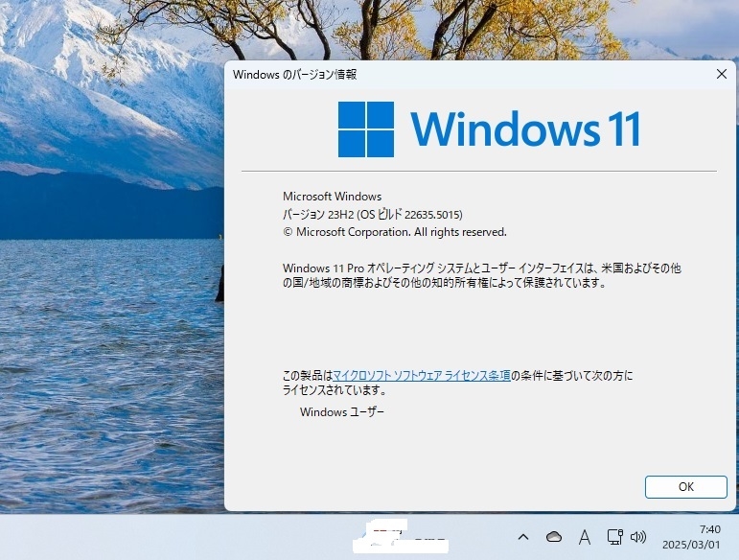The image size is (739, 560).
Task: Open the volume speaker tray icon
Action: (638, 537)
